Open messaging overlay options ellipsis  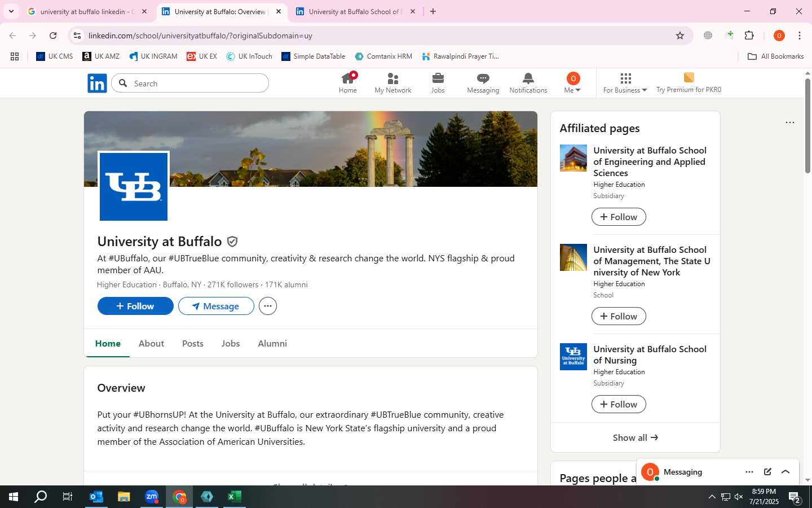[x=749, y=472]
